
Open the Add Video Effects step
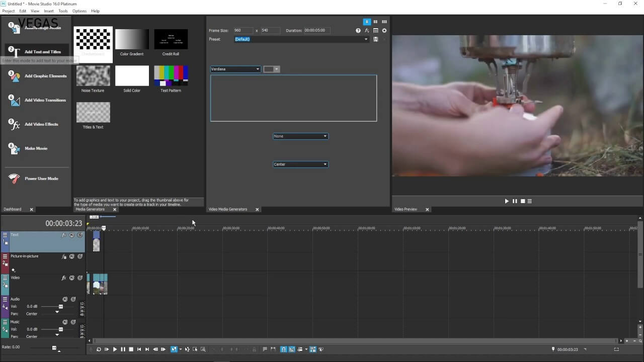pos(41,124)
